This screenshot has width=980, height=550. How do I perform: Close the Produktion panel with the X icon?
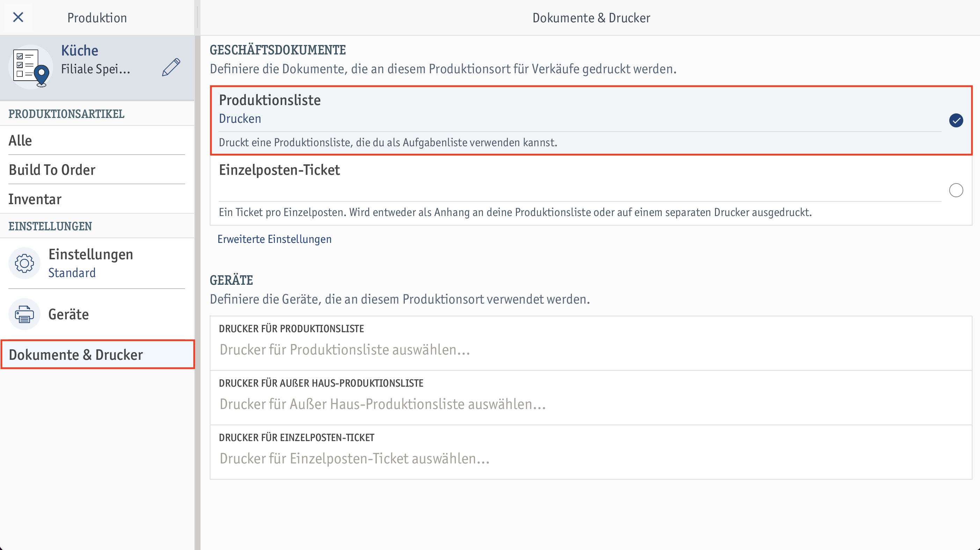18,17
